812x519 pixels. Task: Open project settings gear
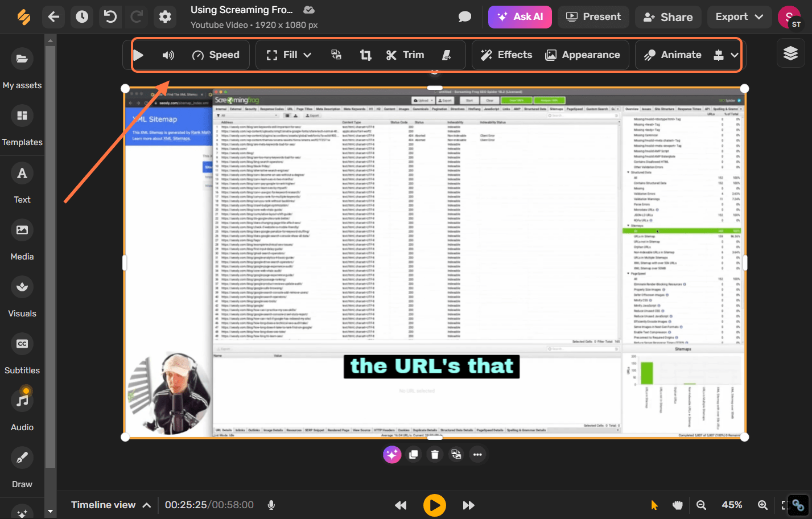coord(165,17)
